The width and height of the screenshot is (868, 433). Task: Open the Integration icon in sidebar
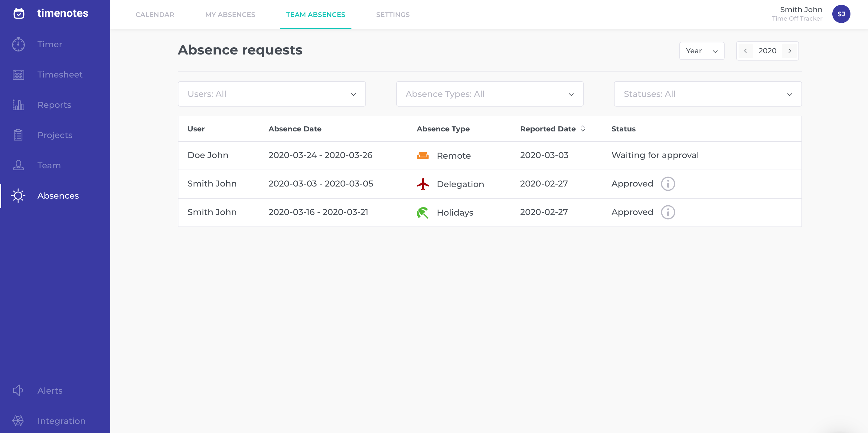(18, 421)
